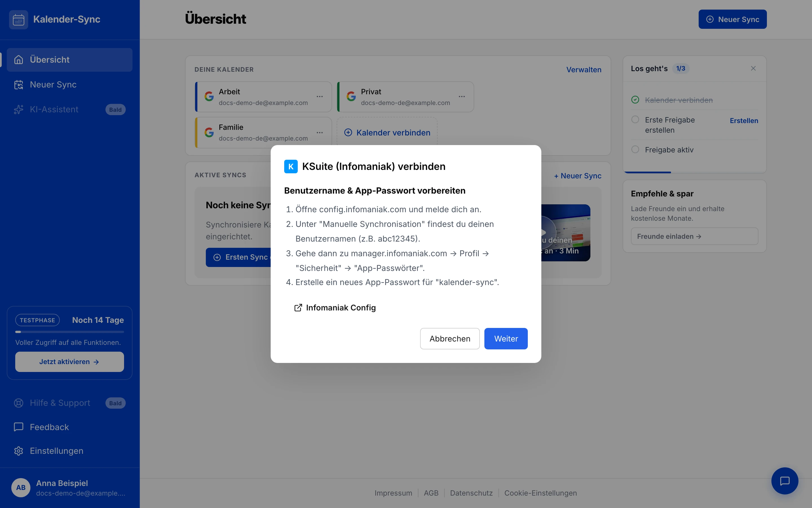Toggle the Kalender verbinden completed check
This screenshot has height=508, width=812.
(635, 100)
